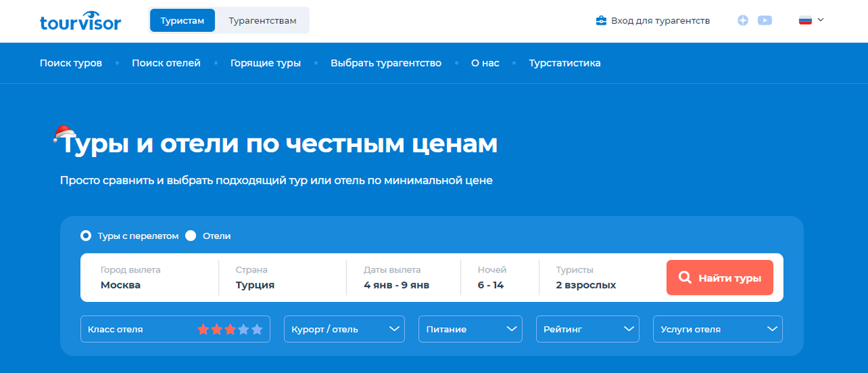
Task: Open the departure dates 4 янв - 9 янв field
Action: click(404, 277)
